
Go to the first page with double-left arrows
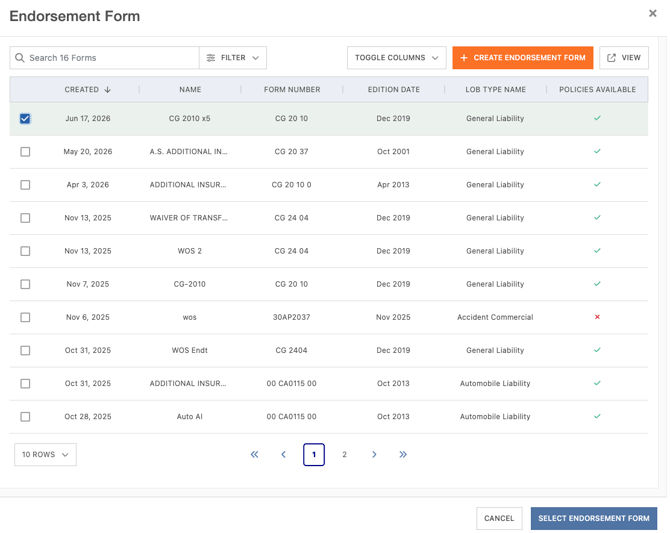pyautogui.click(x=254, y=454)
